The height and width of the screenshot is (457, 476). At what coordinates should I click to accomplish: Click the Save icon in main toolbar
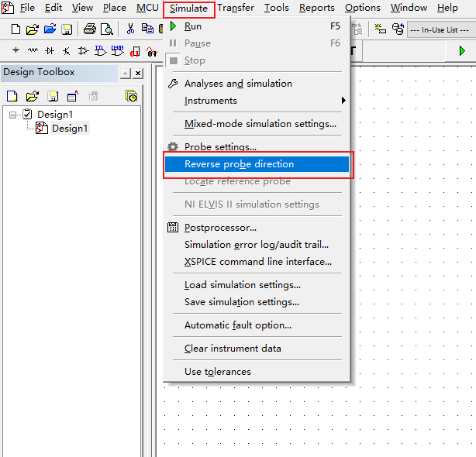coord(67,29)
